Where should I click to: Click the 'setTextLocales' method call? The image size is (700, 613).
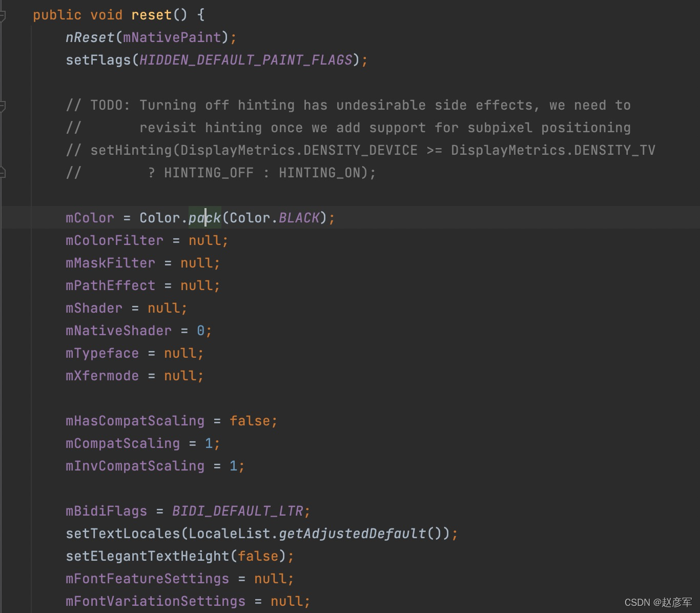(122, 534)
